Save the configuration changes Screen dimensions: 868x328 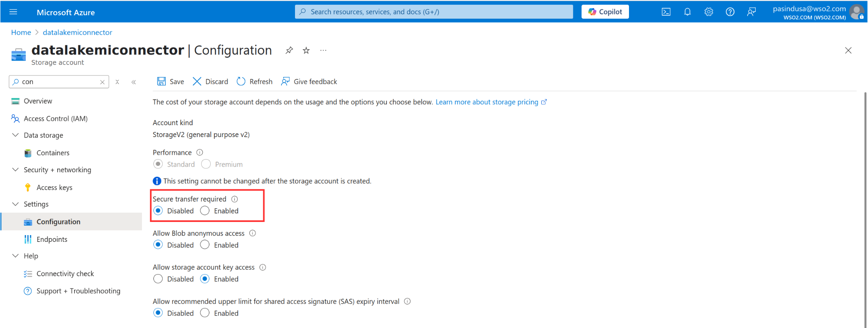pyautogui.click(x=170, y=81)
